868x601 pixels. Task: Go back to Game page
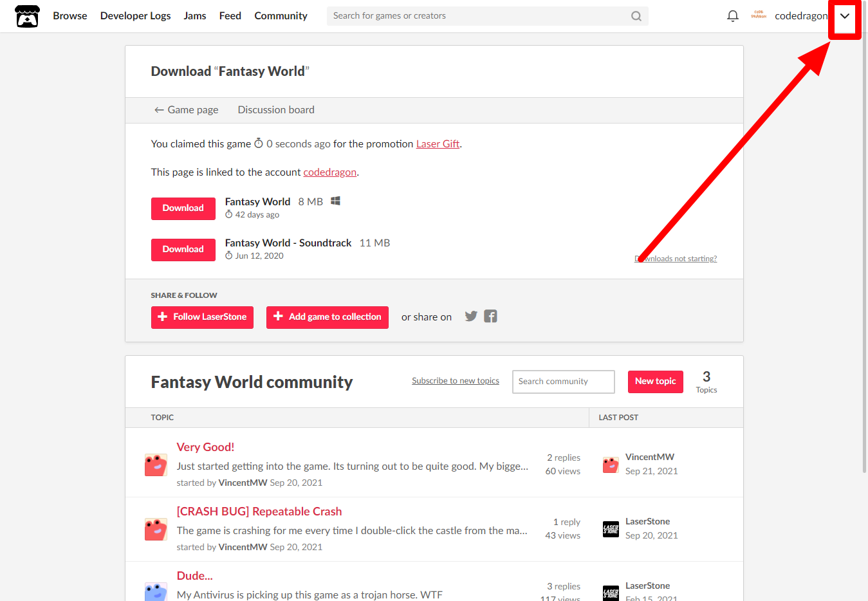pos(186,110)
